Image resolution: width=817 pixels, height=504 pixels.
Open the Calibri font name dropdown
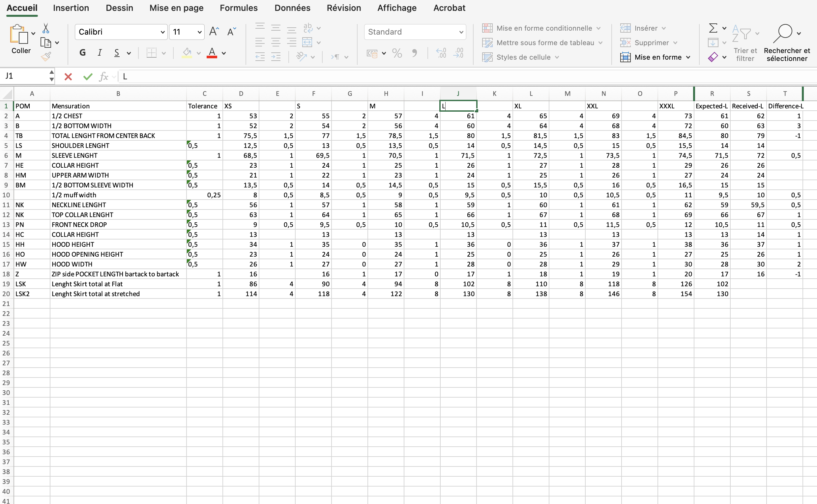pos(162,32)
